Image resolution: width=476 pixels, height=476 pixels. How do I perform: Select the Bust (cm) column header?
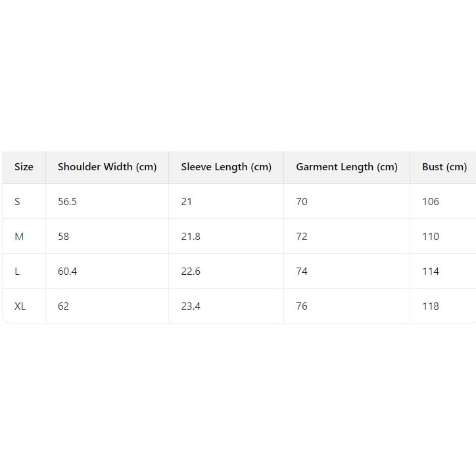coord(444,167)
